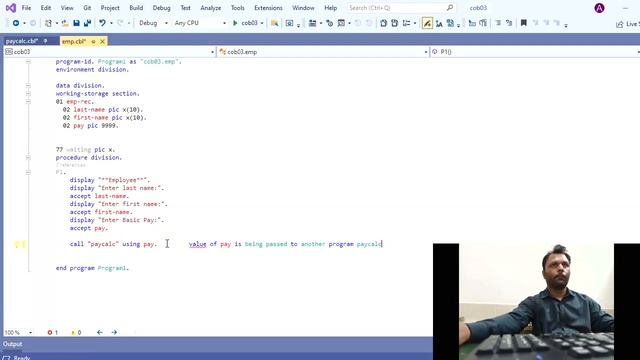Open the Debug menu
Screen dimensions: 640x360
(x=161, y=8)
